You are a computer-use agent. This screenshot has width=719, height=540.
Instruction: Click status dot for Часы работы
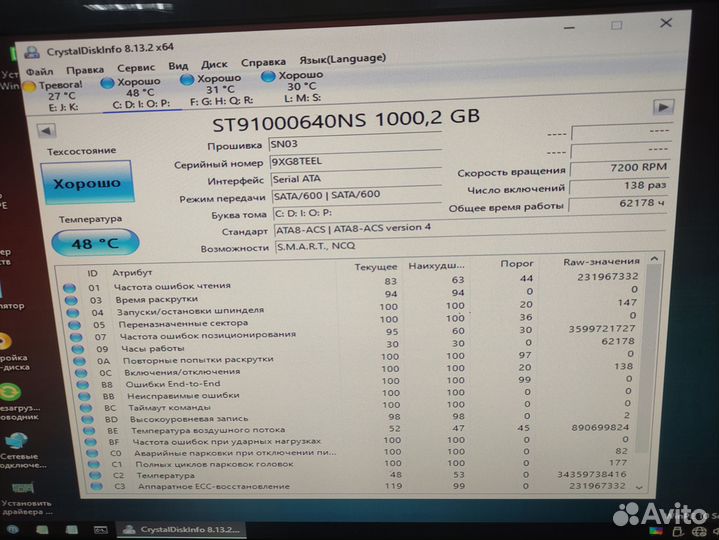tap(77, 350)
